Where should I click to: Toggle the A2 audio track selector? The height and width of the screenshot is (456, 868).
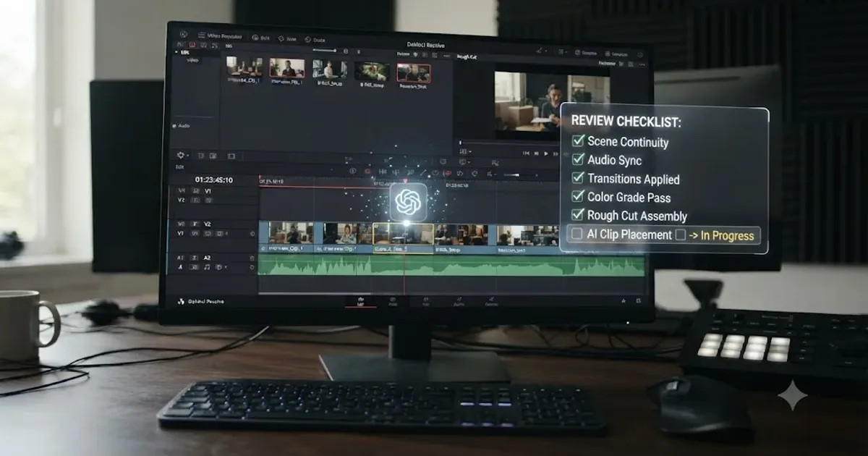pyautogui.click(x=207, y=258)
